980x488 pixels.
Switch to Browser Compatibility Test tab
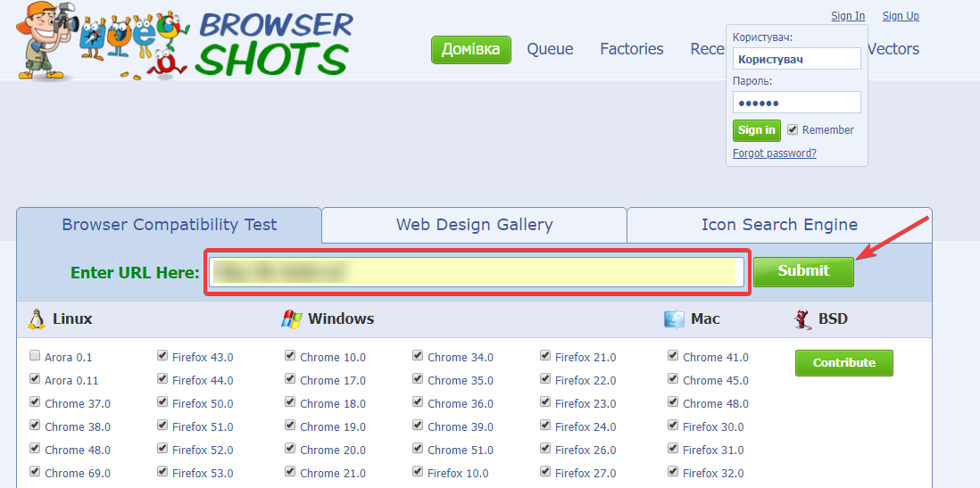point(169,224)
